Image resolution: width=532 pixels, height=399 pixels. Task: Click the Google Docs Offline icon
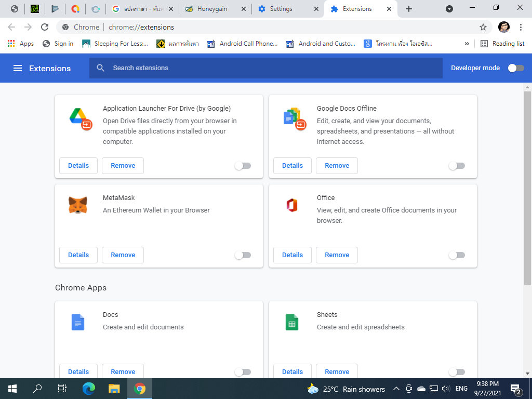click(x=295, y=119)
